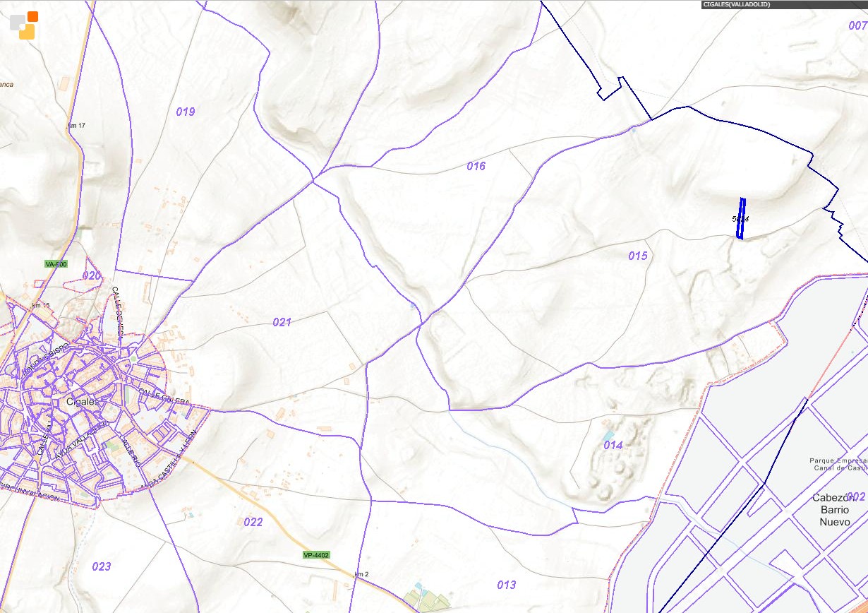Click the km 17 road marker

[76, 126]
